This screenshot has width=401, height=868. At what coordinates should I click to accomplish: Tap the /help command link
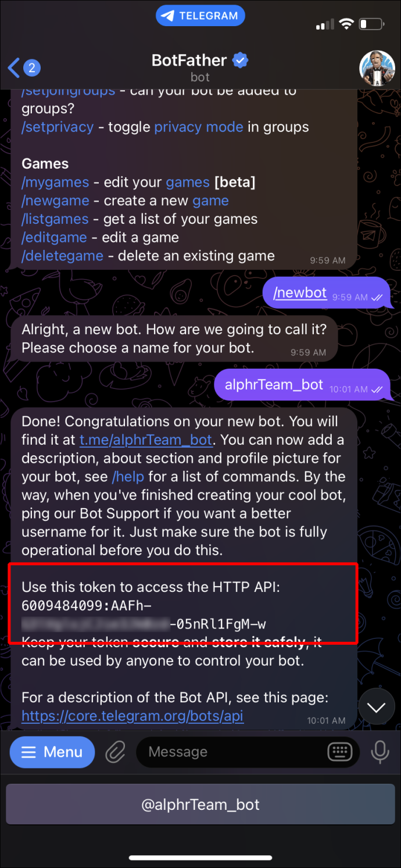[x=128, y=477]
